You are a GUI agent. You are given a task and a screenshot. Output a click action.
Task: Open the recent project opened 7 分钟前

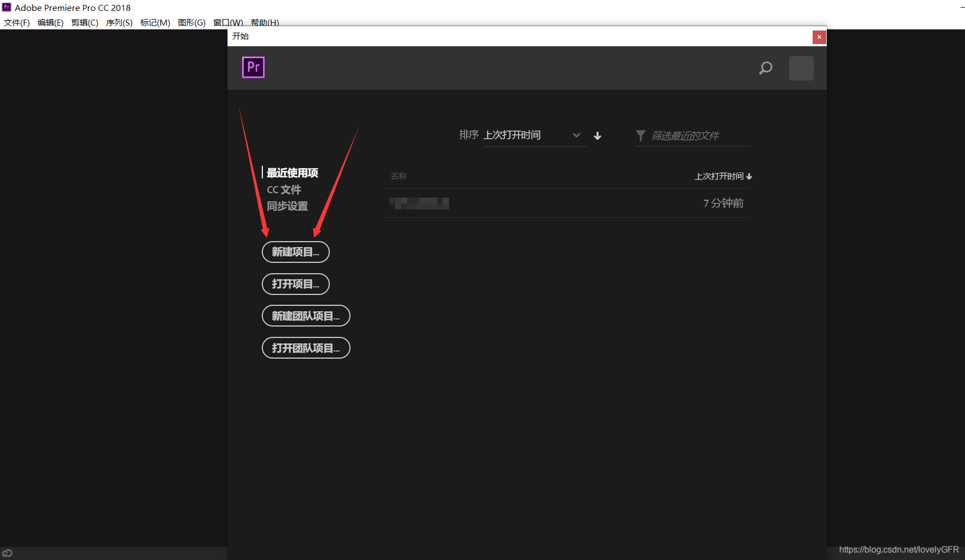coord(567,203)
